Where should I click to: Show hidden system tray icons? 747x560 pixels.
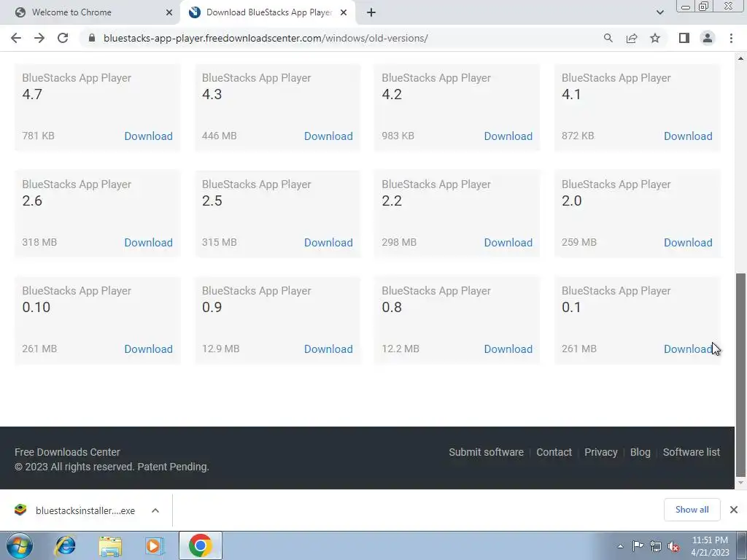tap(620, 546)
